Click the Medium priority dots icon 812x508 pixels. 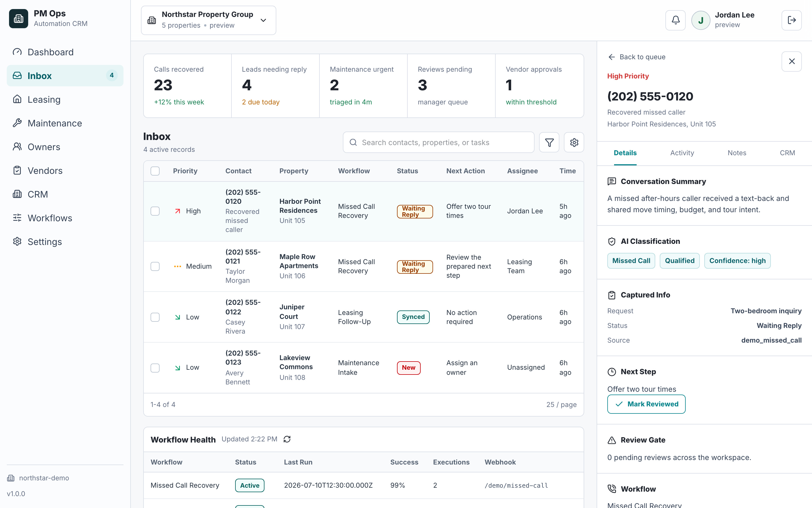click(x=178, y=266)
